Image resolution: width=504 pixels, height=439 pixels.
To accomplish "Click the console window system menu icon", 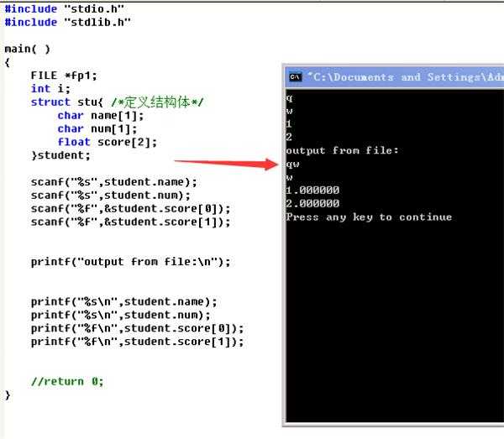I will [295, 77].
